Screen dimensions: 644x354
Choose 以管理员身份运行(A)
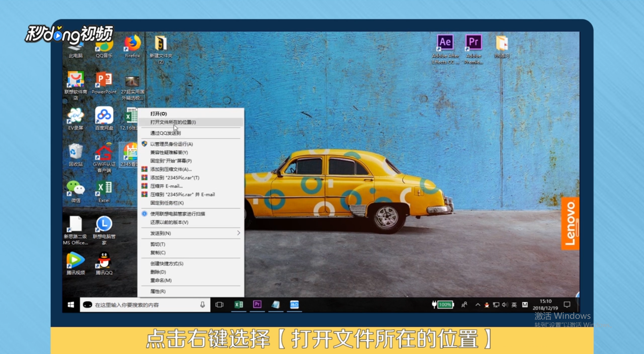pos(191,144)
